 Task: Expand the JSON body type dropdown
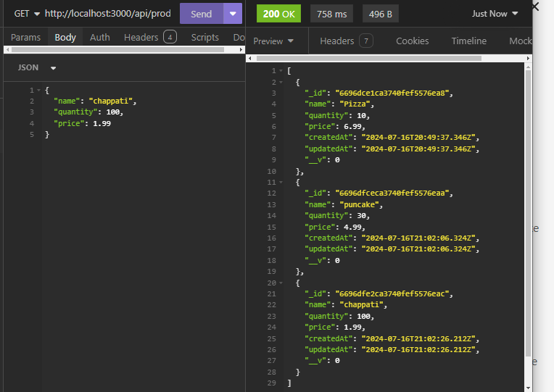pos(36,67)
